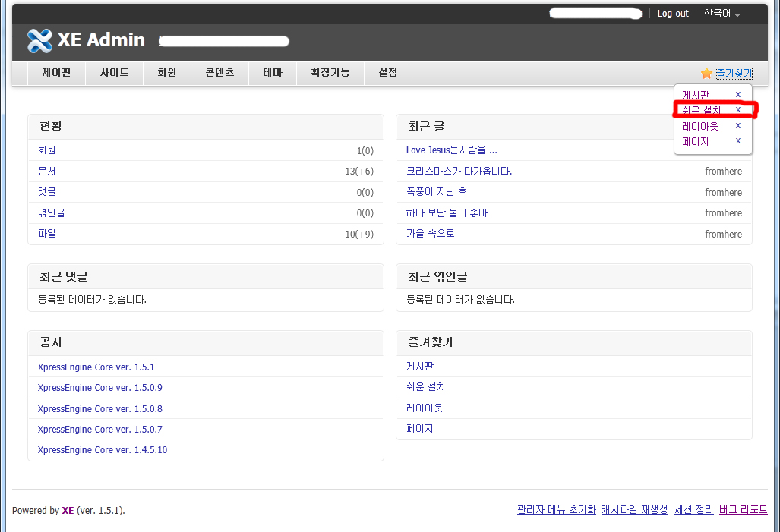
Task: Delete 레이아웃 favorite via x
Action: (x=737, y=126)
